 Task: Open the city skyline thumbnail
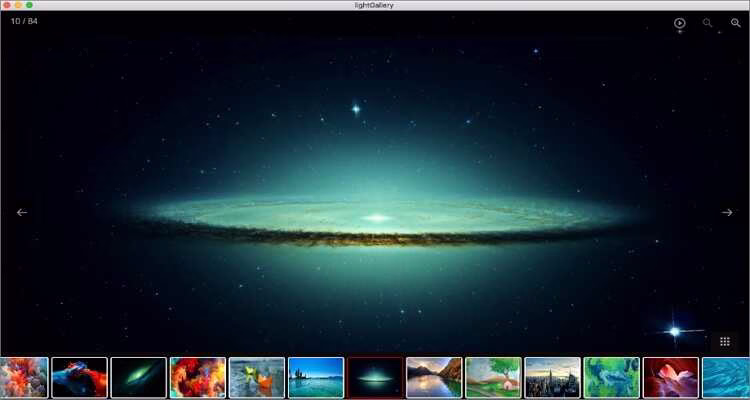(x=552, y=378)
